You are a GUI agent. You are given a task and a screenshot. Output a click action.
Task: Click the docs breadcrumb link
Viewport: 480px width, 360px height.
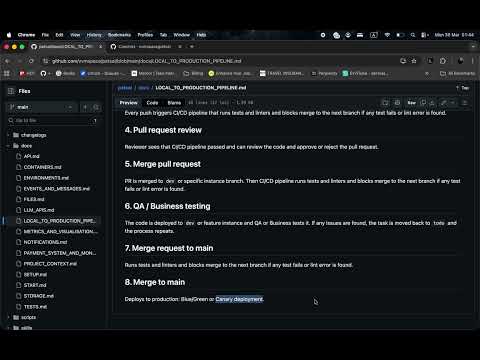click(144, 88)
